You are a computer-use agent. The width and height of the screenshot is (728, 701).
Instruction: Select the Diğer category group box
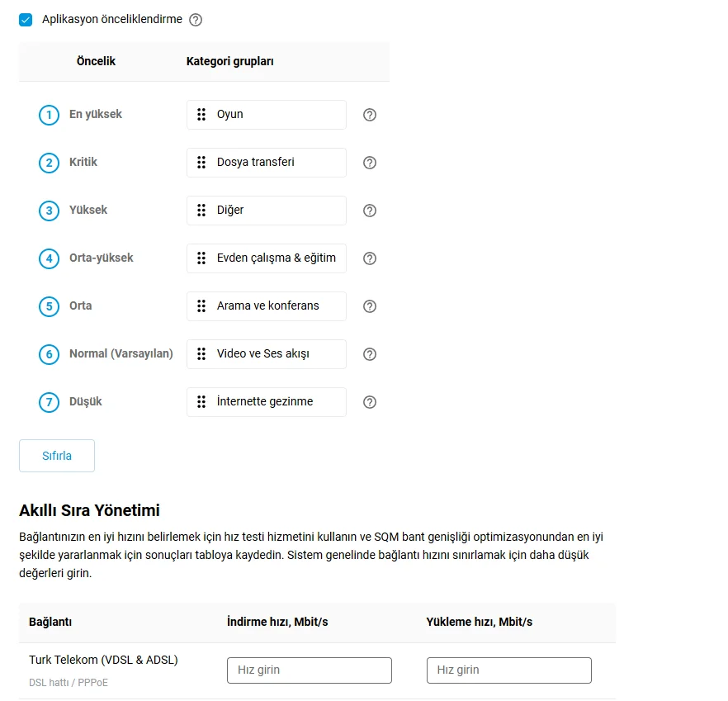(x=267, y=211)
